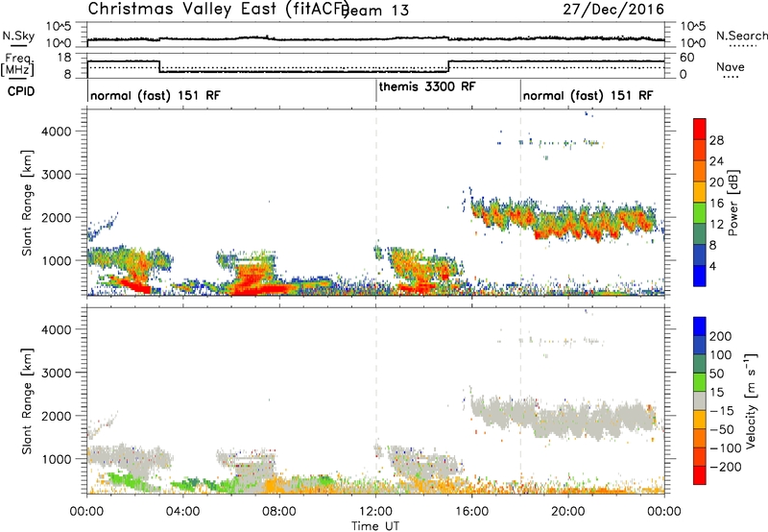
Task: Select the '28' label on Power color bar
Action: [x=716, y=140]
